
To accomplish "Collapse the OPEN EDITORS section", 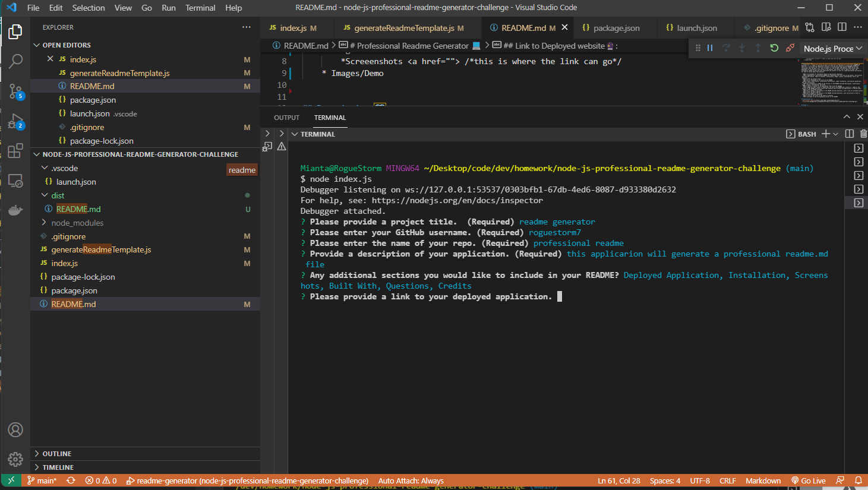I will point(67,45).
